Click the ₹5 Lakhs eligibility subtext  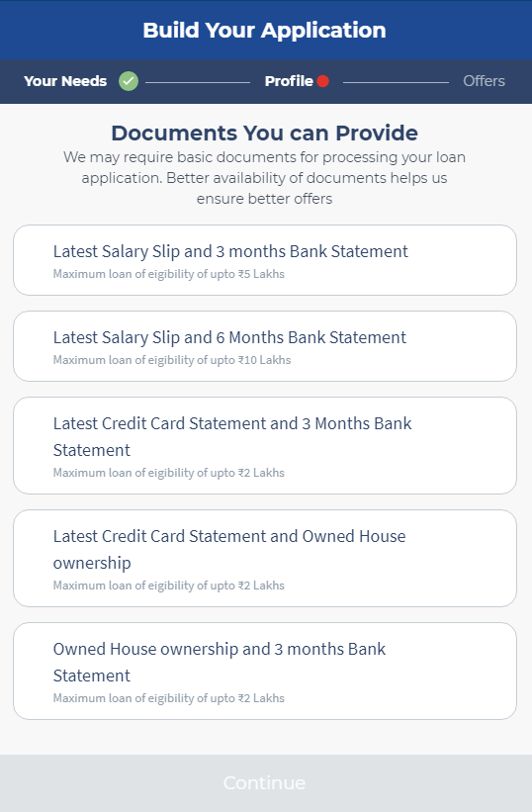coord(169,274)
